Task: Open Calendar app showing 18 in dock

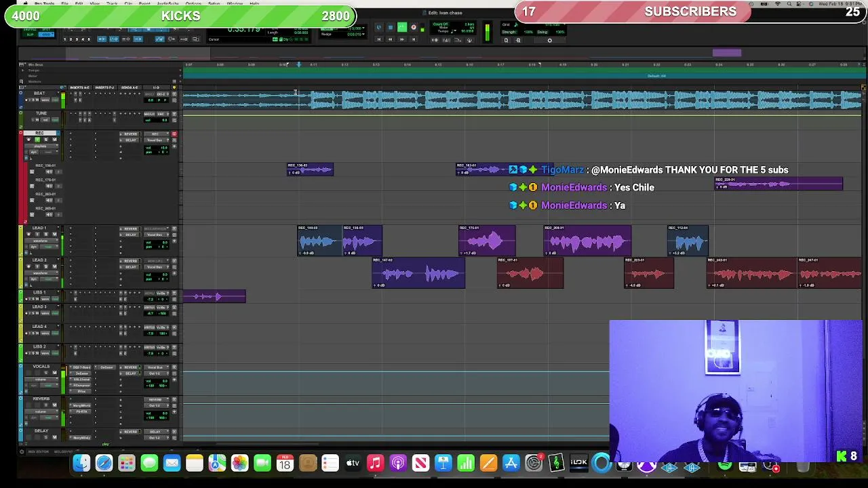Action: [x=285, y=464]
